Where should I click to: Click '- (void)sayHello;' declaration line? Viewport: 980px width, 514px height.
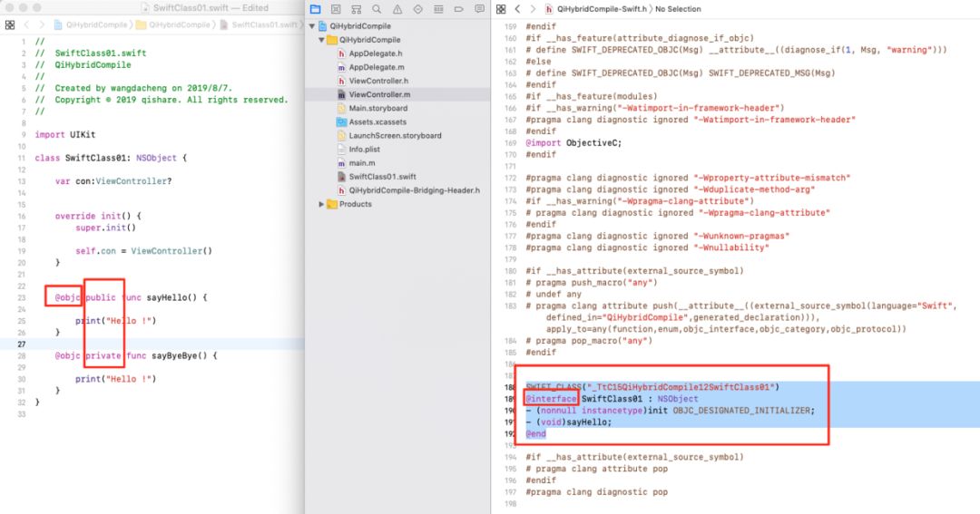569,422
